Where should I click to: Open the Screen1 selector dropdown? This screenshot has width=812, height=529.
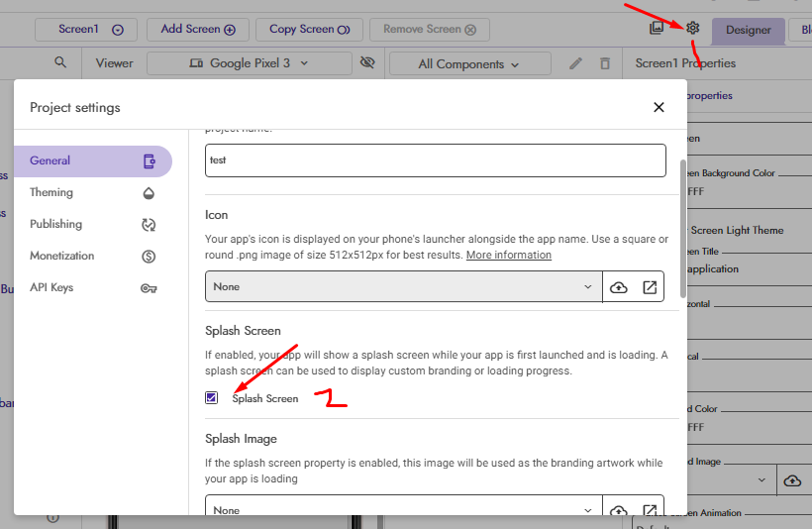pos(90,30)
